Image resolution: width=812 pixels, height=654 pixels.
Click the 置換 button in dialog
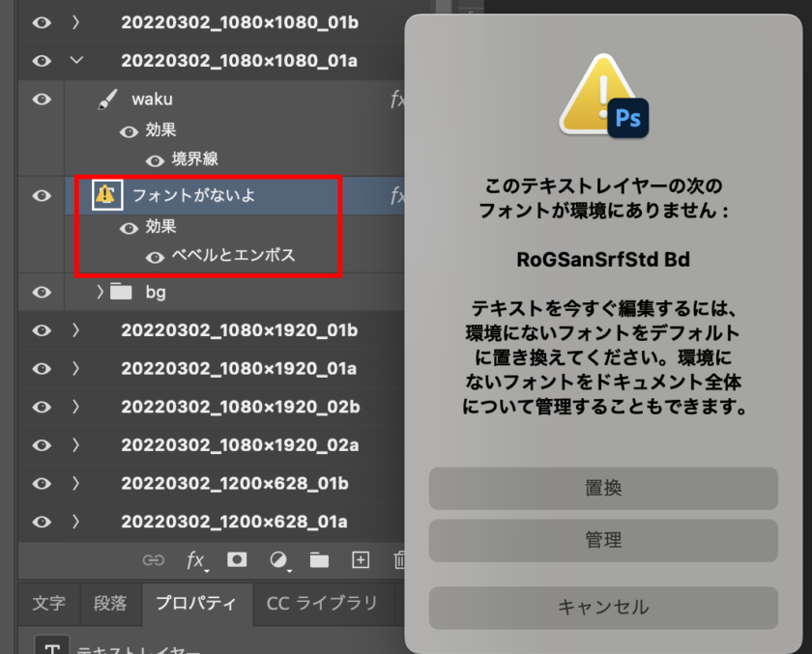click(603, 489)
